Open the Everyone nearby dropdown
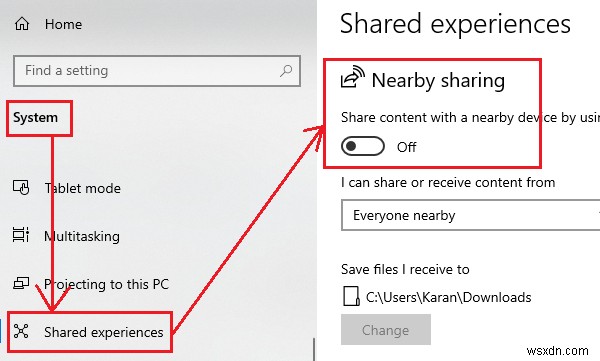The width and height of the screenshot is (600, 361). [x=470, y=215]
